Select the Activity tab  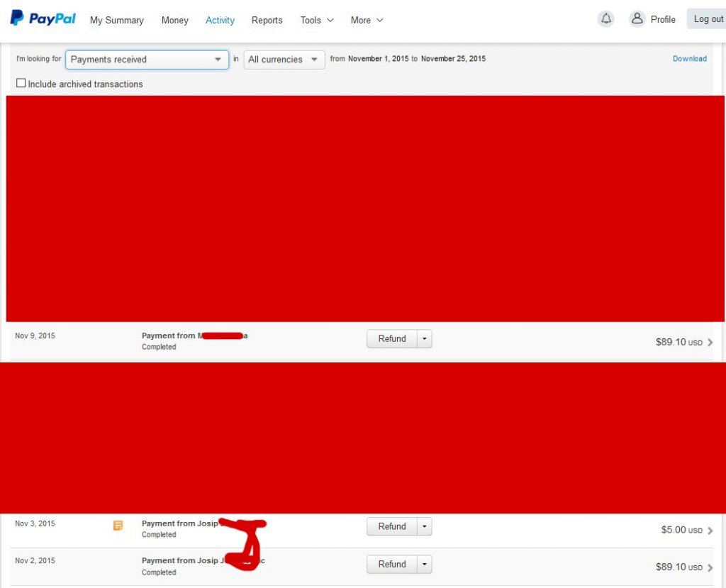coord(220,21)
